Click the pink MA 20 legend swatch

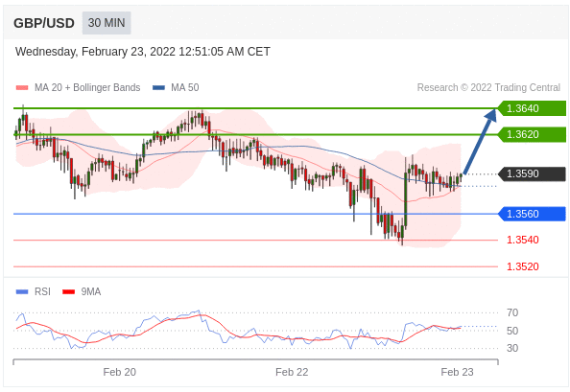click(x=22, y=87)
